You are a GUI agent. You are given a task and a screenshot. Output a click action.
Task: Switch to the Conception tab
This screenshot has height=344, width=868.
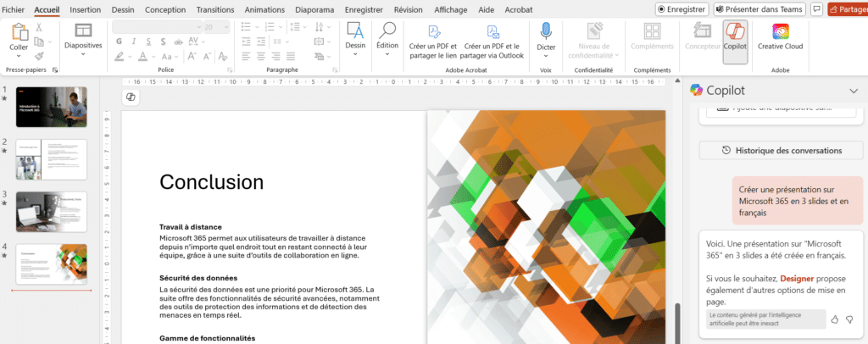point(165,9)
